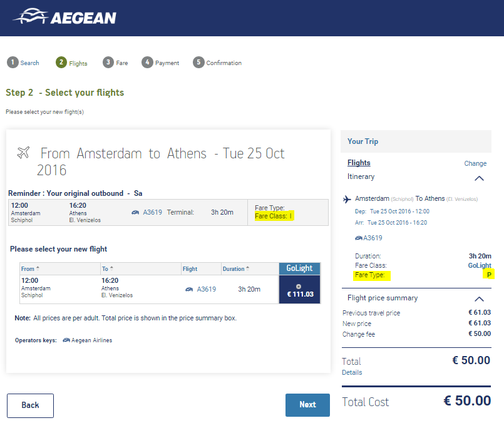Viewport: 504px width, 428px height.
Task: Click the plane icon in Your Trip itinerary
Action: pos(347,199)
